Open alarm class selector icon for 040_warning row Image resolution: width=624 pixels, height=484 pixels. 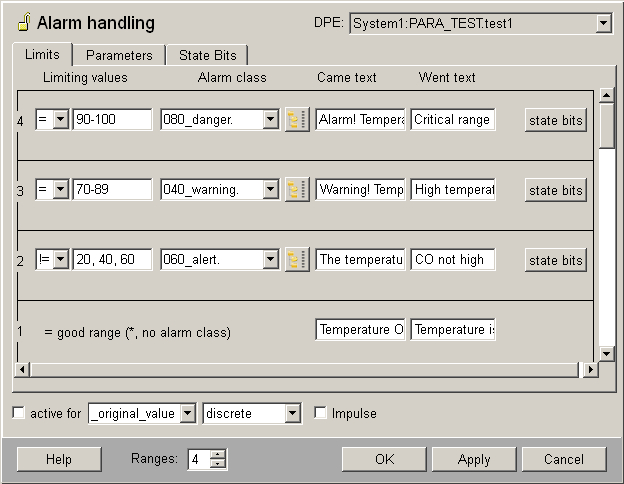pos(297,189)
